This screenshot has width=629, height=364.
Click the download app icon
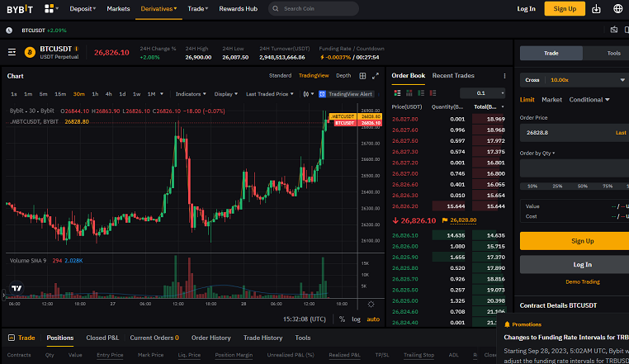point(596,9)
